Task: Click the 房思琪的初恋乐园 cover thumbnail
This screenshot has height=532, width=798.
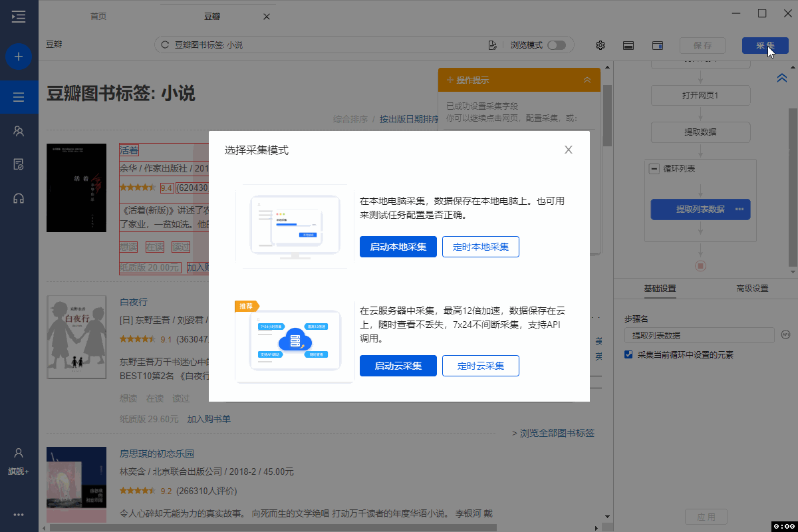Action: pyautogui.click(x=76, y=485)
